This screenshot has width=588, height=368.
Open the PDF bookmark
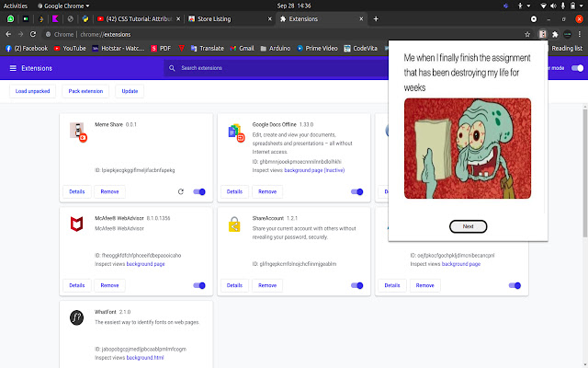[x=161, y=48]
